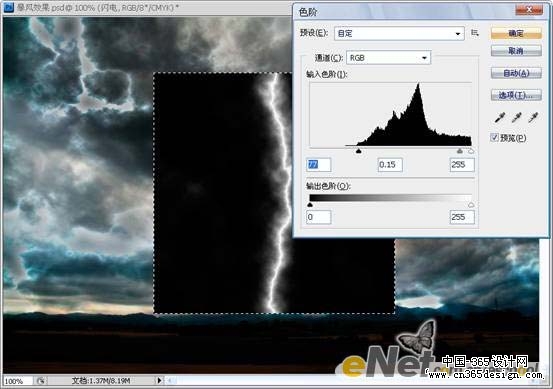Click the input shadow value field 77
This screenshot has width=553, height=389.
318,165
